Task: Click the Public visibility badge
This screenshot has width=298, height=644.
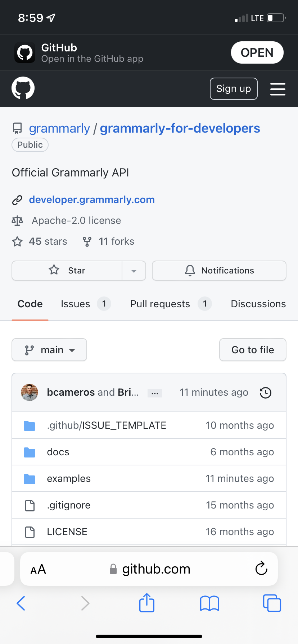Action: pos(30,145)
